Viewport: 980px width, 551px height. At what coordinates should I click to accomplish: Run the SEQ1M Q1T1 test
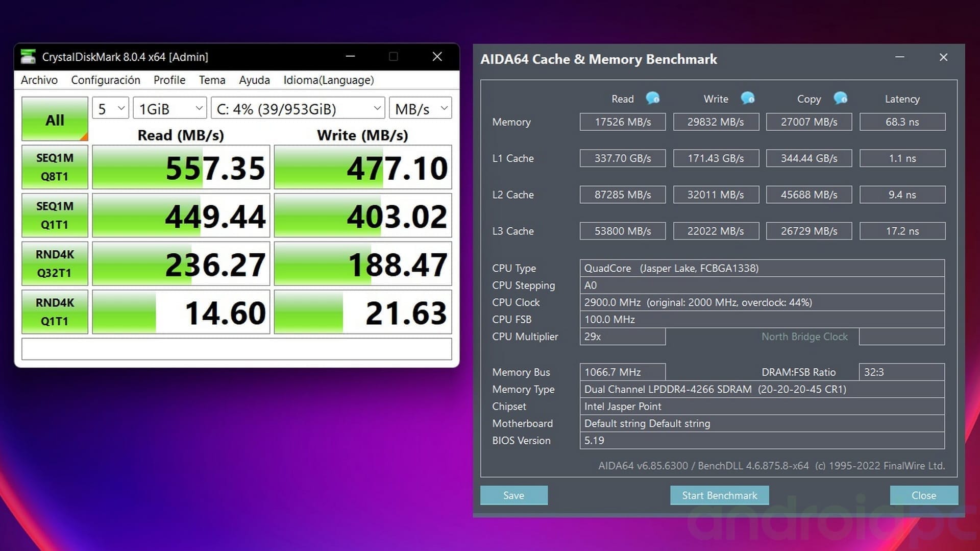pyautogui.click(x=55, y=215)
